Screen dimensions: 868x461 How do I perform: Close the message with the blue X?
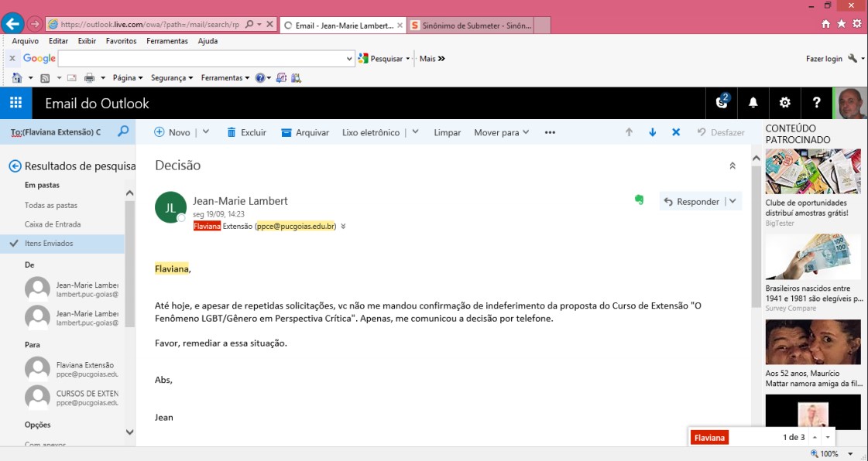(676, 132)
